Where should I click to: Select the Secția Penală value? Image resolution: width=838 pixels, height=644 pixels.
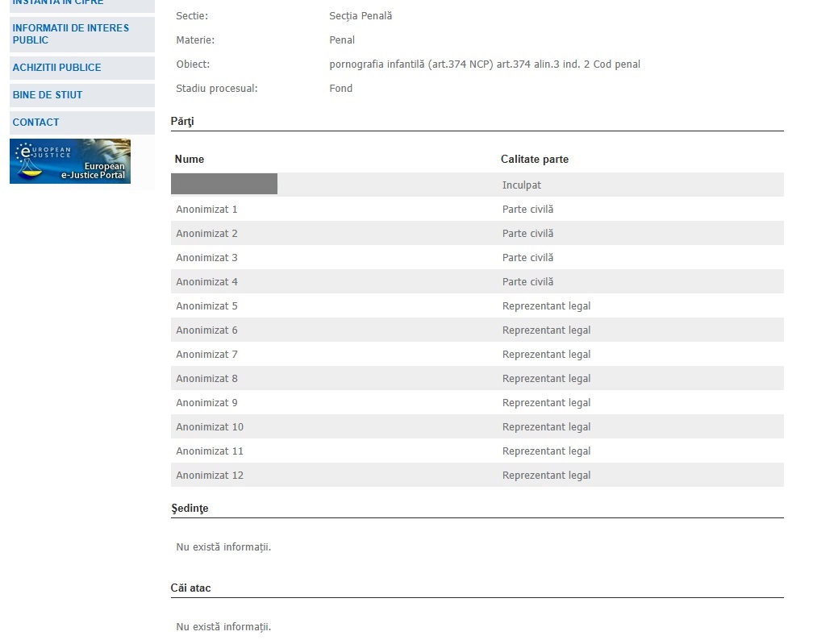pos(361,16)
